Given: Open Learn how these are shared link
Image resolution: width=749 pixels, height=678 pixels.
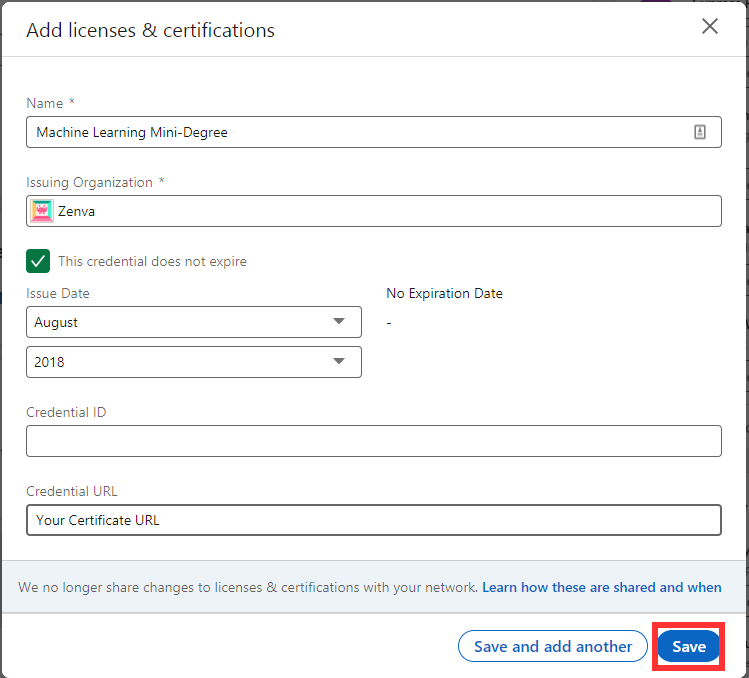Looking at the screenshot, I should 601,587.
